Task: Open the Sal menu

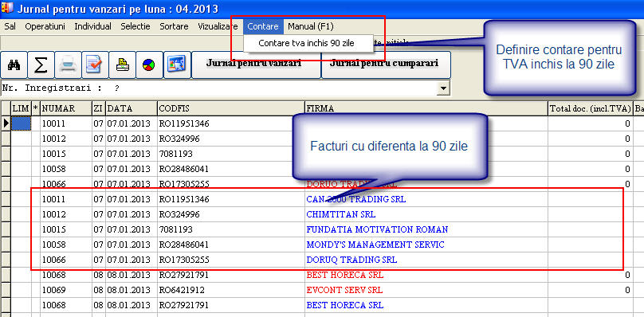Action: (10, 27)
